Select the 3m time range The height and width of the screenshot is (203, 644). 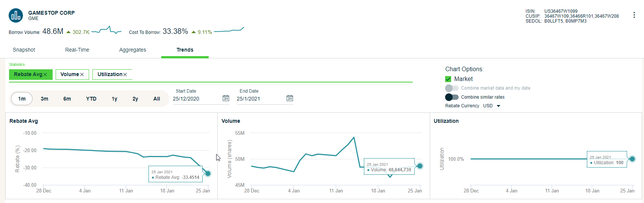[44, 99]
